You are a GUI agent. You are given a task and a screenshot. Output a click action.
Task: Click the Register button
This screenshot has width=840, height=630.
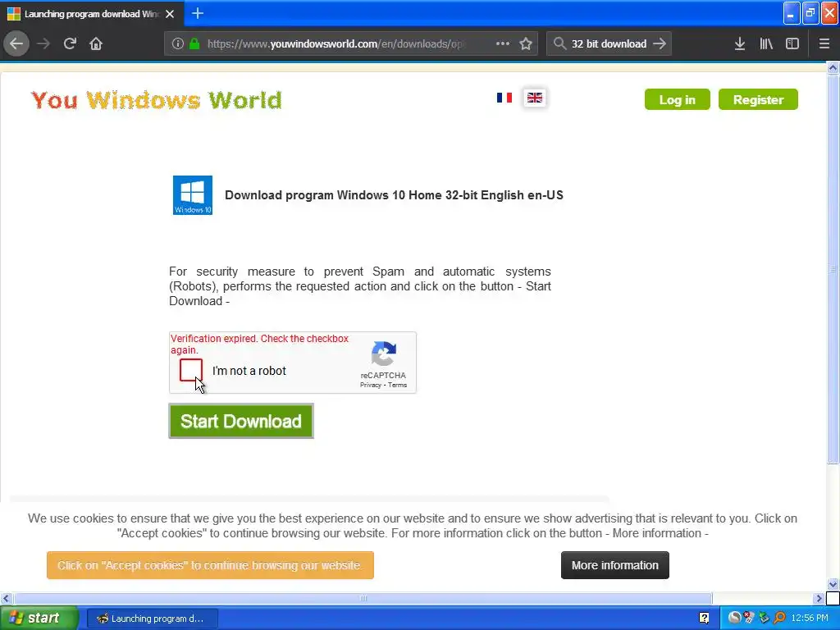tap(758, 99)
